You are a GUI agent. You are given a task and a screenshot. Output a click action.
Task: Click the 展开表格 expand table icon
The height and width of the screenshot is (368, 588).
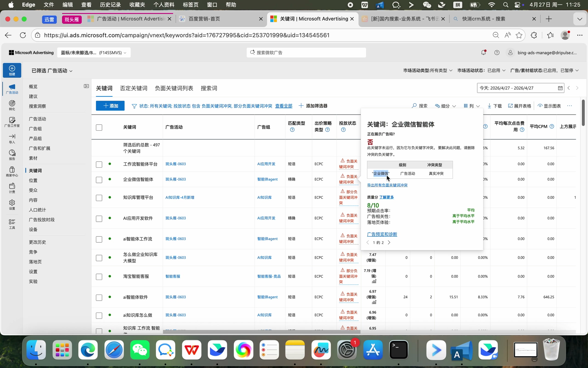[510, 106]
